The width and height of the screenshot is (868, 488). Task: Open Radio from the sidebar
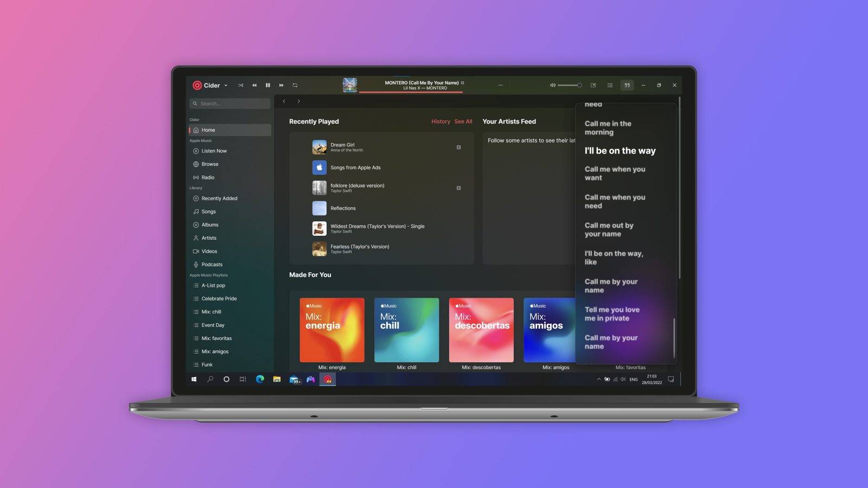(208, 177)
